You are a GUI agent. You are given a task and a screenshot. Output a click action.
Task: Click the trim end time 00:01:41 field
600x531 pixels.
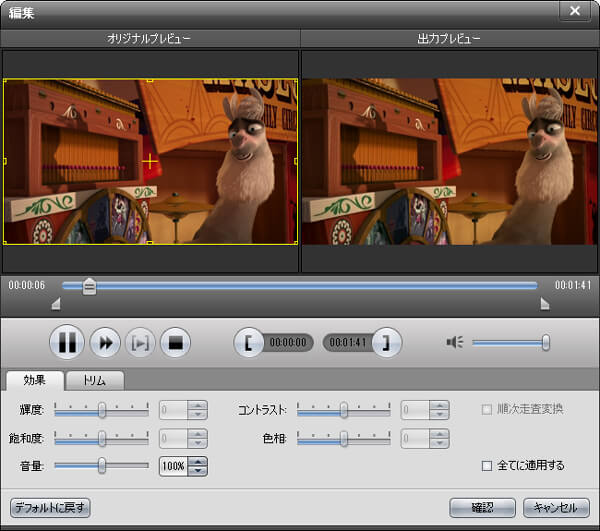point(347,342)
